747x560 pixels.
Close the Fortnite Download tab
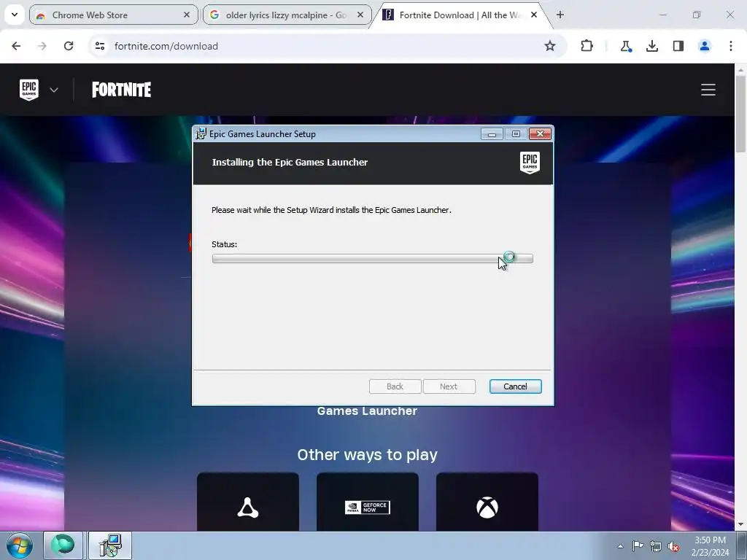coord(534,15)
